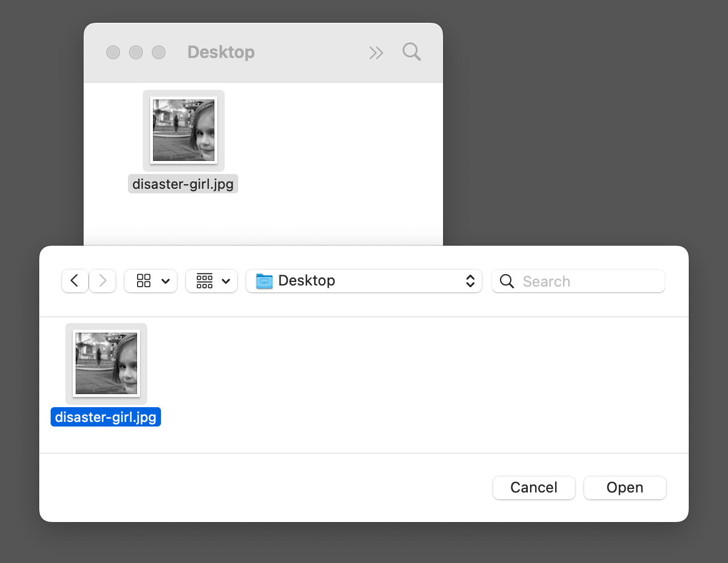Close the Finder Desktop window
This screenshot has height=563, width=728.
pyautogui.click(x=113, y=52)
